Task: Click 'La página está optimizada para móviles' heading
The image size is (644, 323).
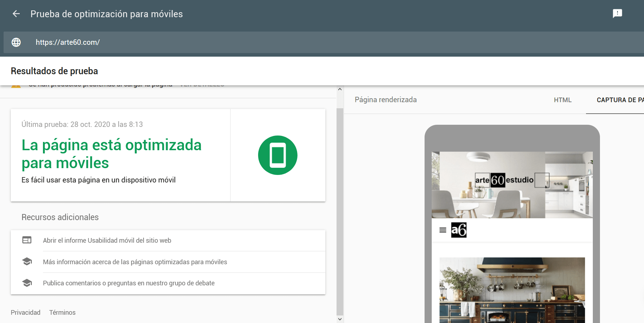Action: coord(111,154)
